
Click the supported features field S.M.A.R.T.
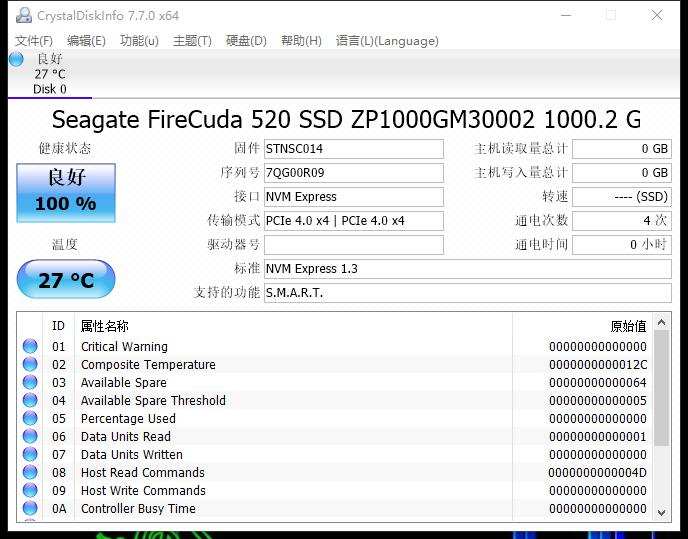point(468,293)
